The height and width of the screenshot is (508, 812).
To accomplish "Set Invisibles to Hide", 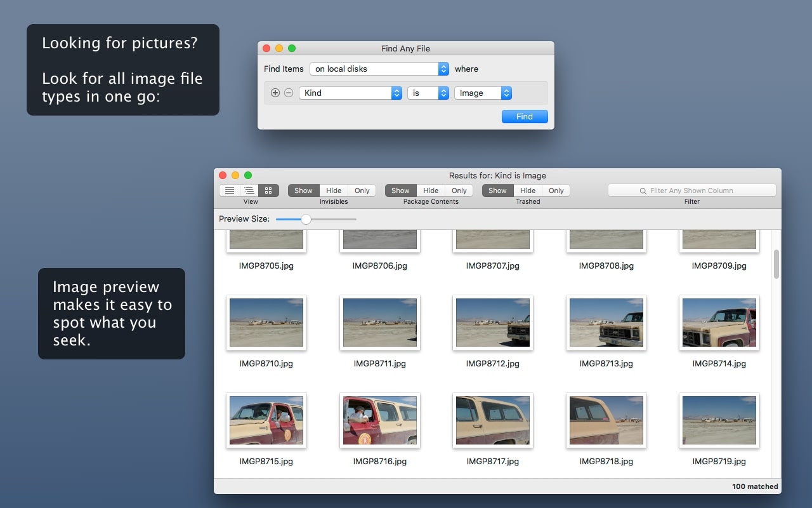I will tap(334, 190).
